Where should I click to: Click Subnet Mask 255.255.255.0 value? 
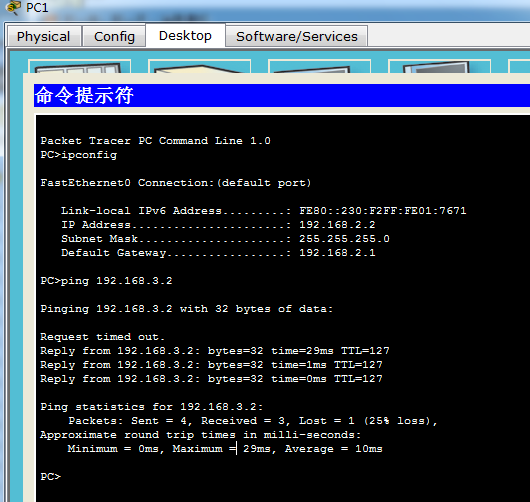click(344, 239)
